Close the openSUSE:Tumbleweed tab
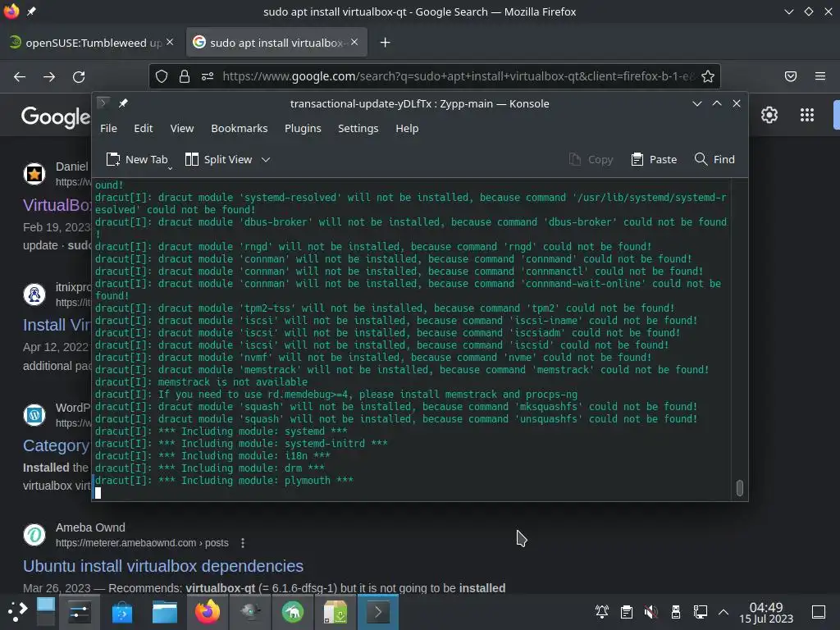Screen dimensions: 840x630 [x=170, y=42]
